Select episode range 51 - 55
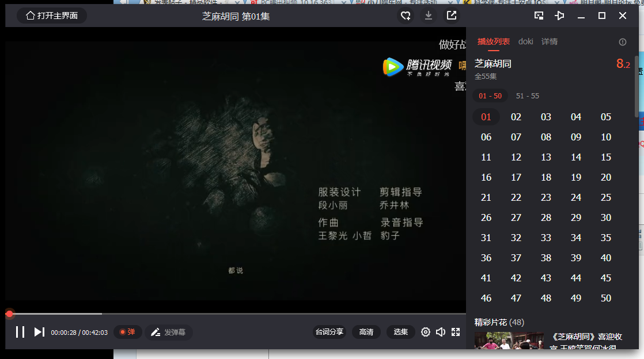 528,96
